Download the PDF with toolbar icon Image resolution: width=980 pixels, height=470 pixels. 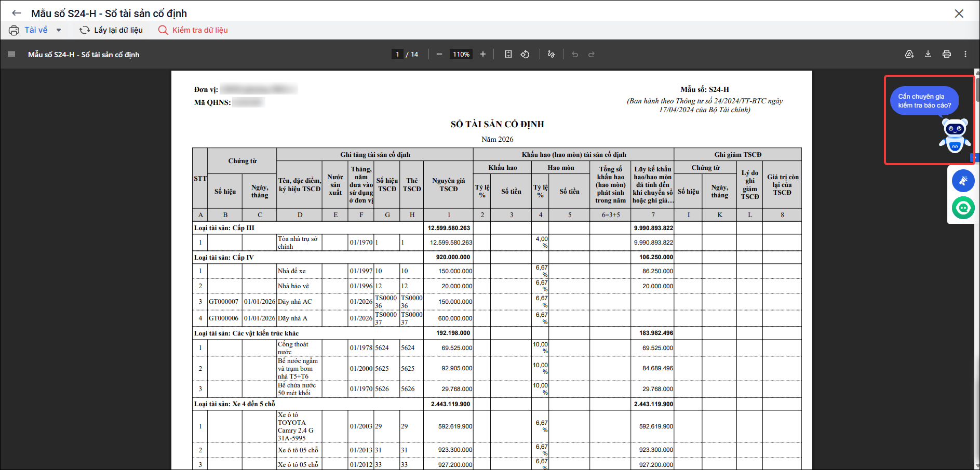coord(928,54)
